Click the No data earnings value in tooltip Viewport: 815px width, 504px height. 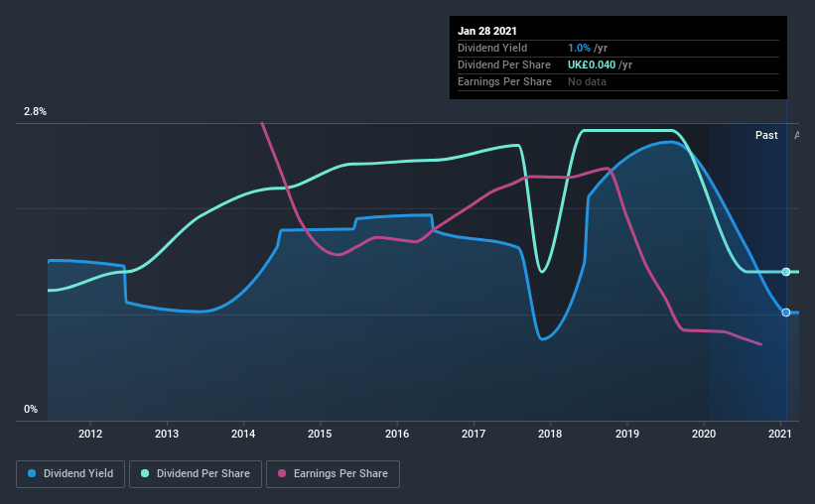[587, 81]
